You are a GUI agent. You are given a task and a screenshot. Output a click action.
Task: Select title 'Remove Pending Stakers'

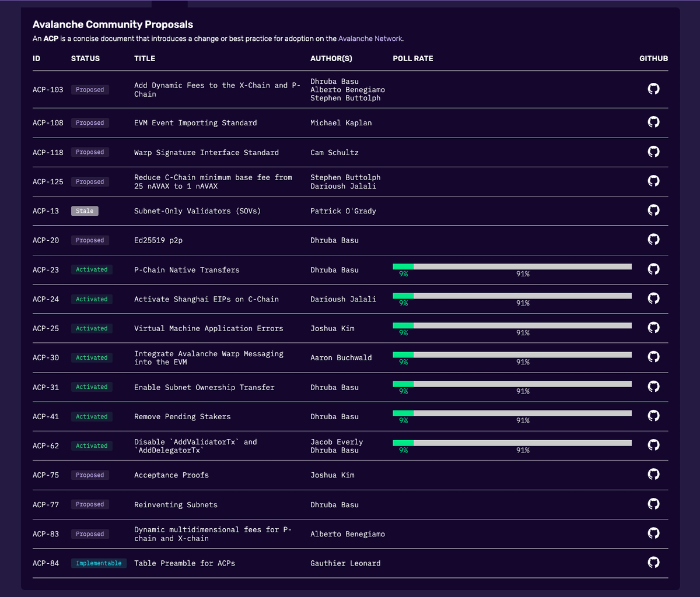click(x=183, y=416)
